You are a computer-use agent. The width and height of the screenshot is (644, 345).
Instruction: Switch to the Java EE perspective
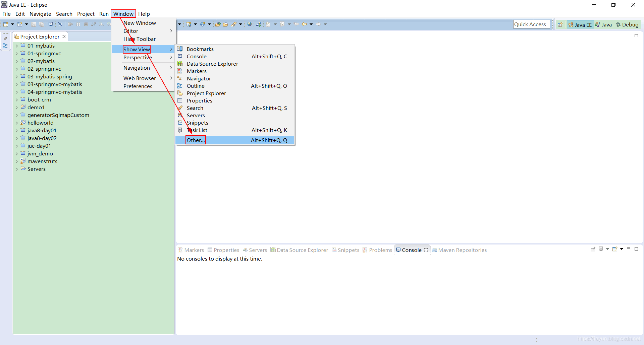(580, 24)
